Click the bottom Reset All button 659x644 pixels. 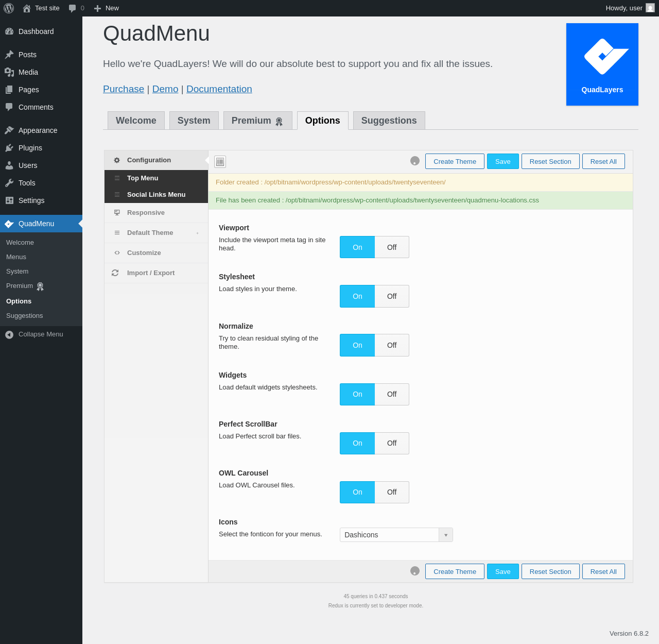(603, 571)
